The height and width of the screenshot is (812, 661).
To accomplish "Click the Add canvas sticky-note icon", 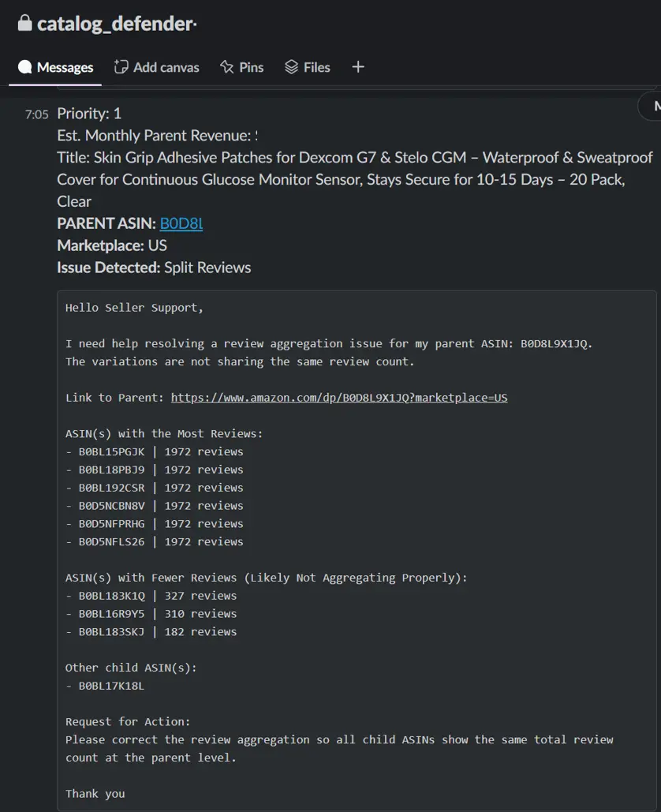I will pyautogui.click(x=120, y=67).
